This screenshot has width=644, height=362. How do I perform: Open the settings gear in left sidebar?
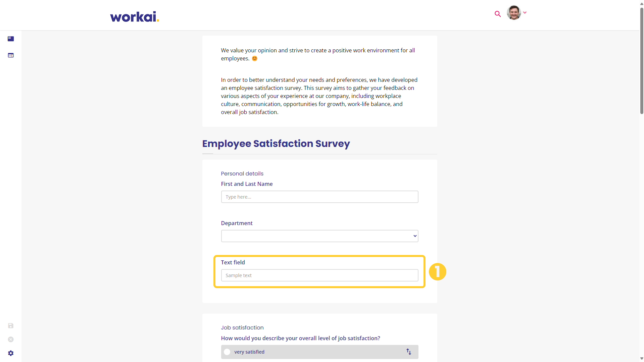point(11,353)
